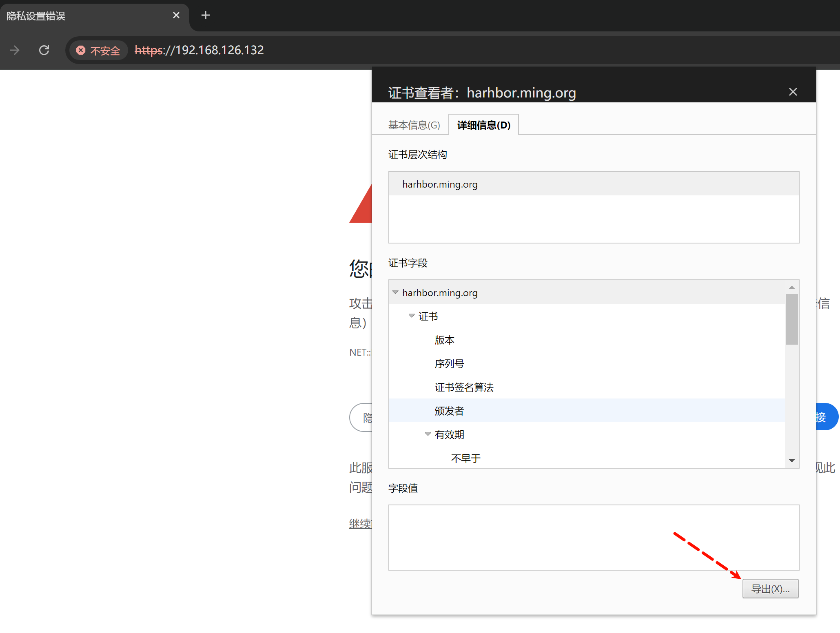Select harhbor.ming.org in certificate hierarchy
The height and width of the screenshot is (633, 840).
440,184
